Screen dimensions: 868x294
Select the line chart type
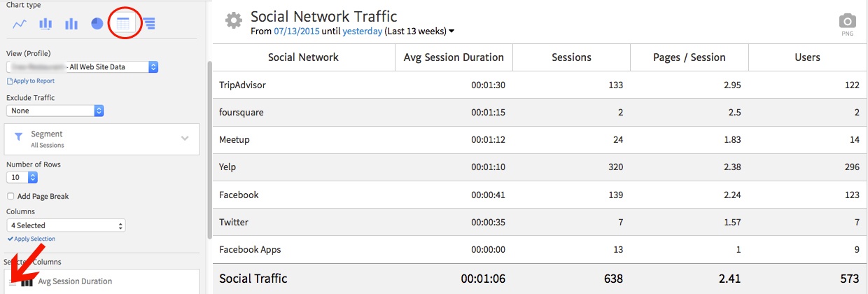20,24
